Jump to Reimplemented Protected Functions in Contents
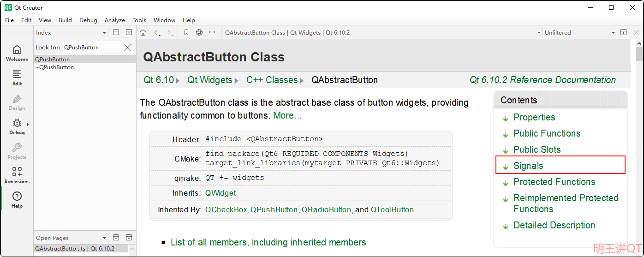The height and width of the screenshot is (257, 644). coord(566,203)
